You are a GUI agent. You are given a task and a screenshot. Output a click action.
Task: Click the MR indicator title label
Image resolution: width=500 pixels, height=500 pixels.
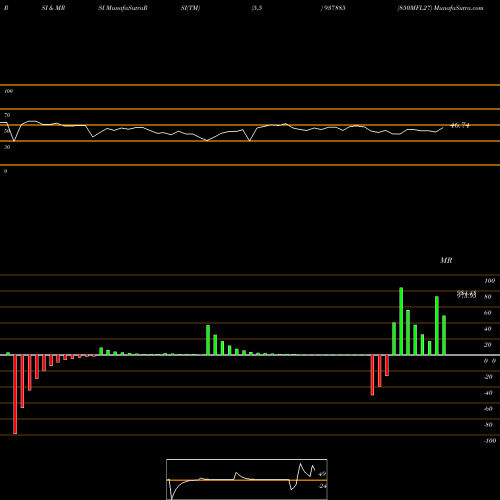(x=446, y=260)
